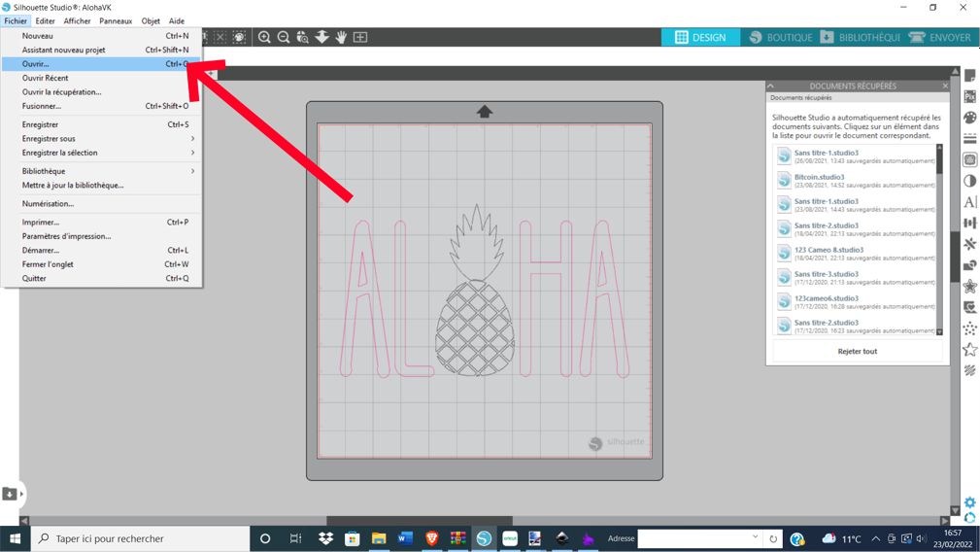The width and height of the screenshot is (980, 552).
Task: Click the Zoom Out magnifier icon
Action: pyautogui.click(x=284, y=38)
